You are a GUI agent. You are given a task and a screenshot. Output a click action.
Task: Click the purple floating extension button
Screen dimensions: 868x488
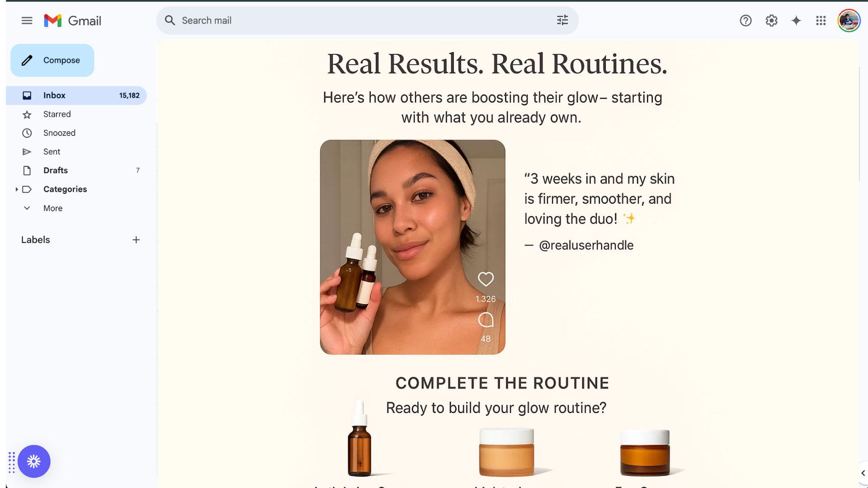34,461
